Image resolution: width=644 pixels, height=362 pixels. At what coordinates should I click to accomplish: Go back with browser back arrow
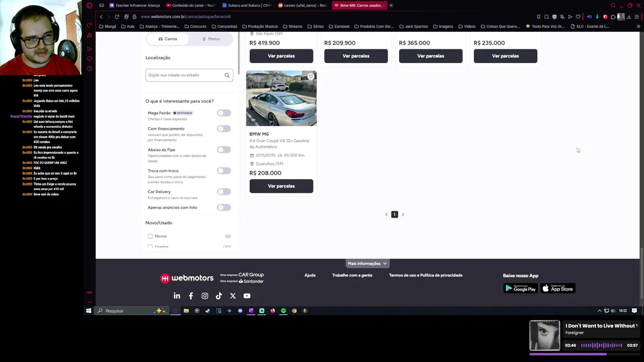[x=101, y=17]
